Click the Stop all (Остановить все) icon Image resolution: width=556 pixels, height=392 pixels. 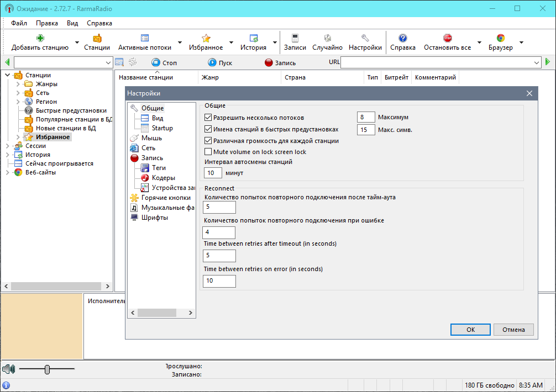click(x=448, y=38)
